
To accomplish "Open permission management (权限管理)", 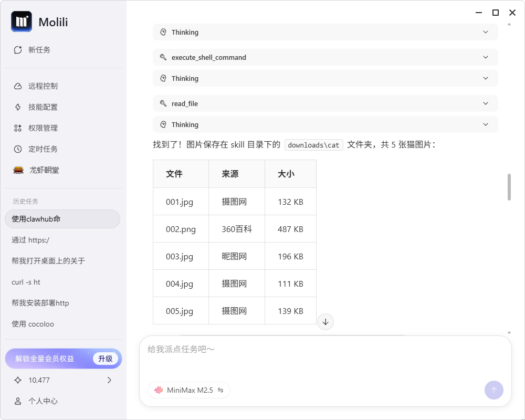I will pos(43,128).
